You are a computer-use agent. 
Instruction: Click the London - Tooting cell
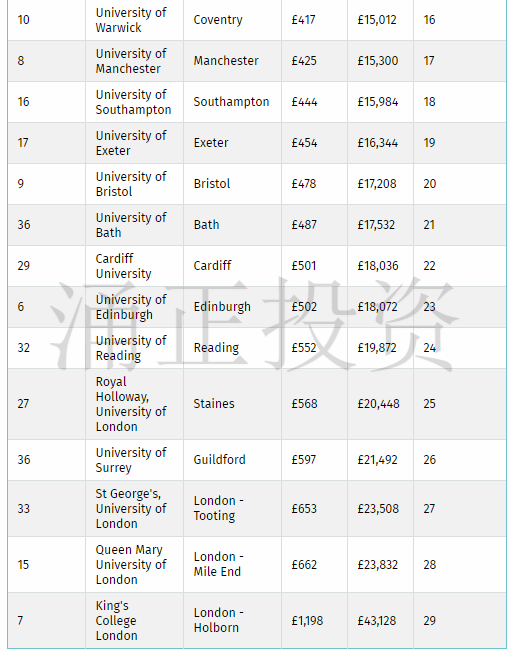click(232, 509)
